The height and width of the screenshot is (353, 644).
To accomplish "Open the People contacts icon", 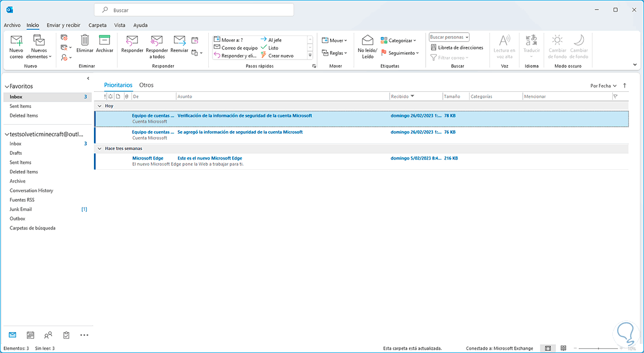I will [48, 335].
